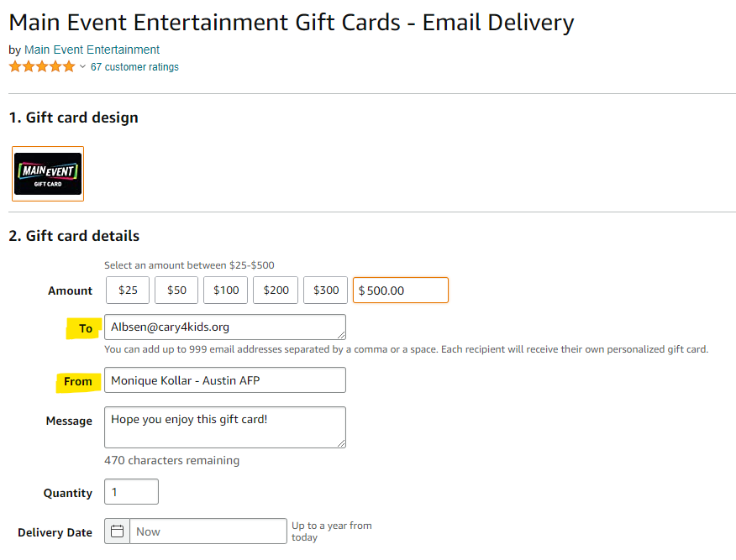This screenshot has height=560, width=736.
Task: Click the Message box resize handle
Action: tap(340, 442)
